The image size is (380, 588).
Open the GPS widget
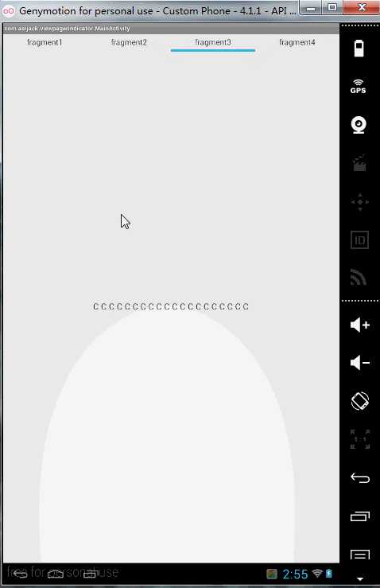[x=359, y=87]
